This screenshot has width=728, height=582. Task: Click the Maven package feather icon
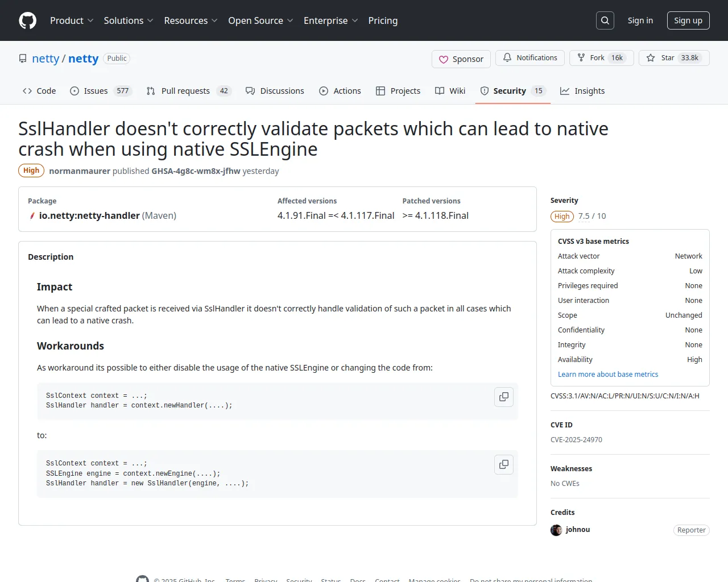pyautogui.click(x=32, y=216)
